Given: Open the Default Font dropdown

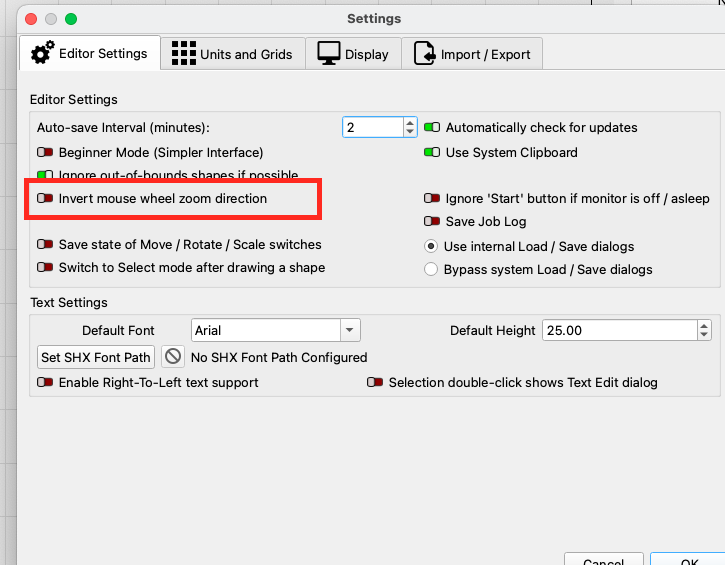Looking at the screenshot, I should pyautogui.click(x=349, y=330).
